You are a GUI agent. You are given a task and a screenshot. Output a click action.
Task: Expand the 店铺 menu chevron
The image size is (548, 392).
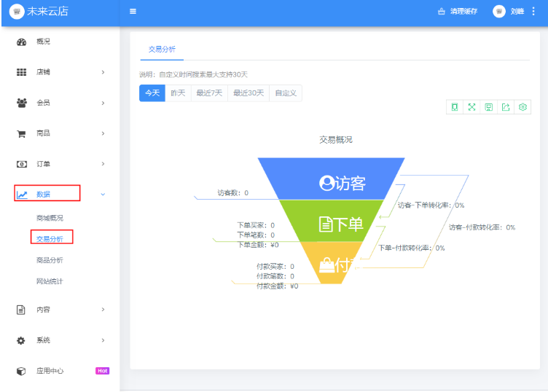pyautogui.click(x=103, y=72)
